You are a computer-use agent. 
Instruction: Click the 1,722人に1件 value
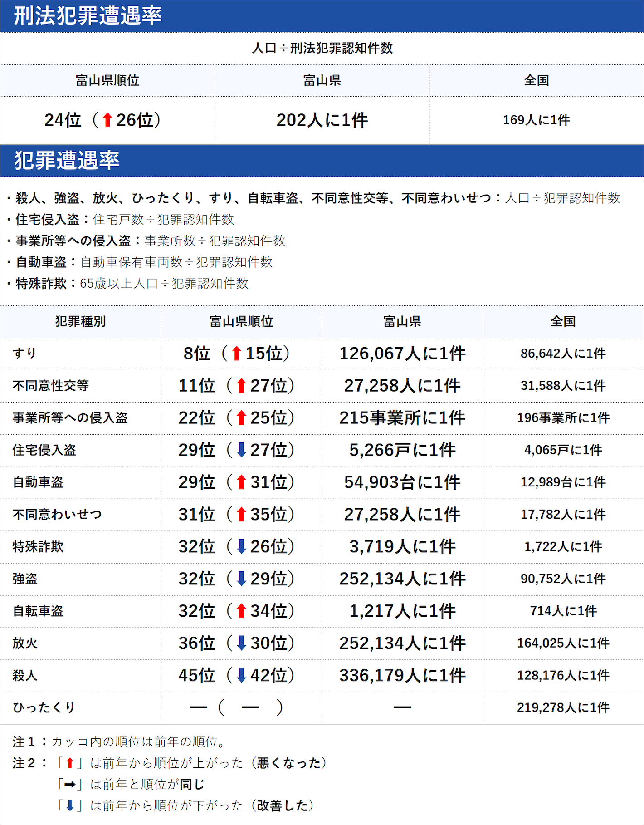click(x=563, y=547)
